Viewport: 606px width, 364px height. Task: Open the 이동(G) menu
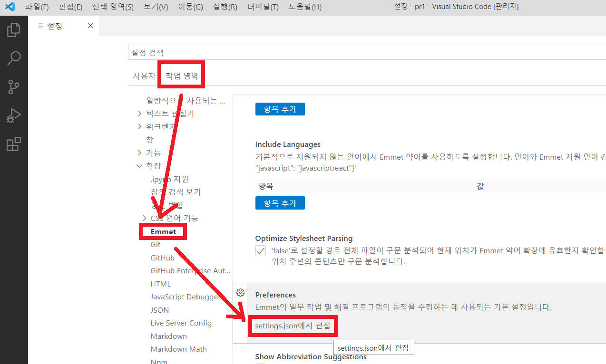[x=190, y=7]
